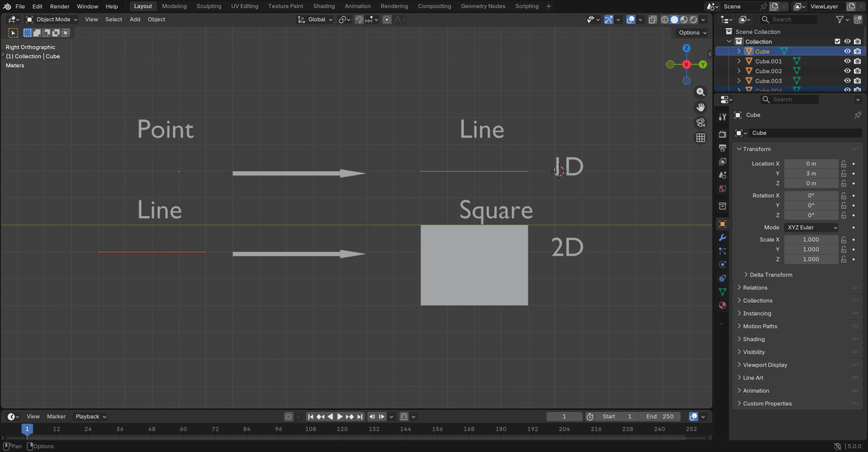
Task: Open the Scene properties tab
Action: point(722,175)
